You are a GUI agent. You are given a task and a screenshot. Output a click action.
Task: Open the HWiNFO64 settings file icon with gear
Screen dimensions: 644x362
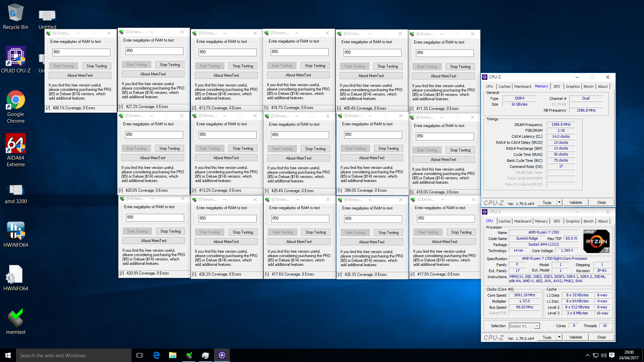pyautogui.click(x=15, y=278)
